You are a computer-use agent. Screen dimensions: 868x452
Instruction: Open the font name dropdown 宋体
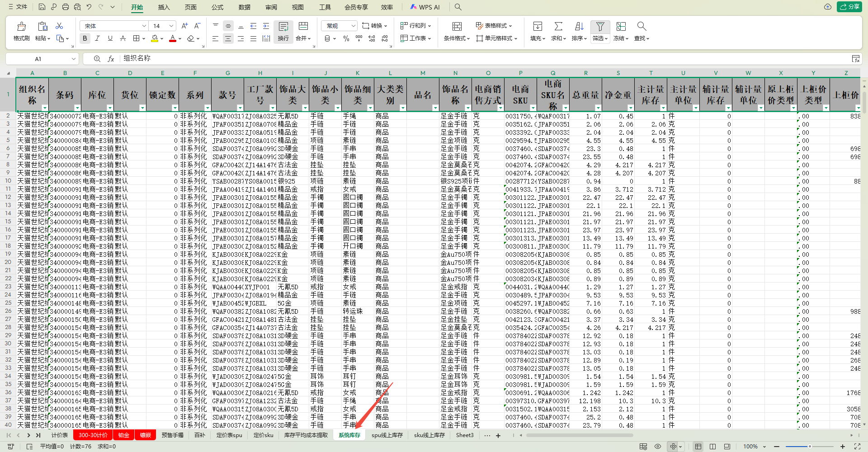pos(113,26)
